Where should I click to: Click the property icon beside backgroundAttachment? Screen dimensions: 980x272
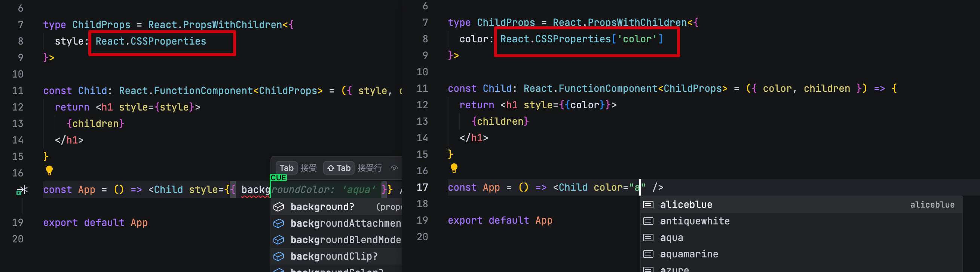(279, 223)
